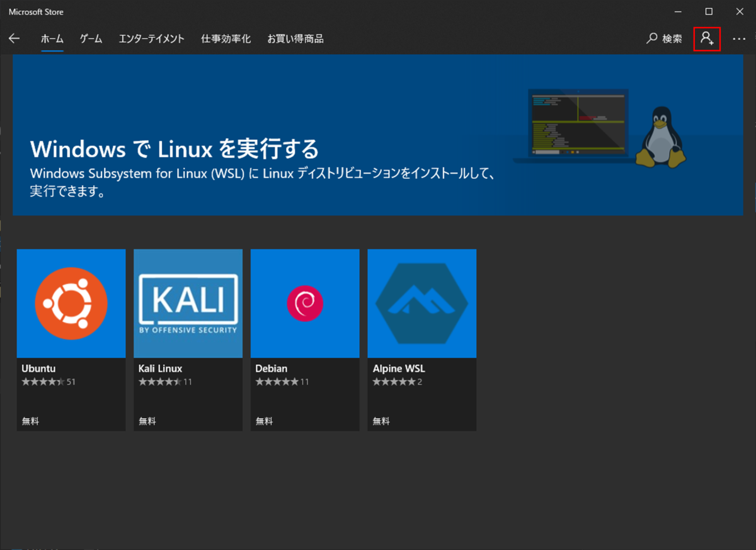Click the Kali Linux app name
756x550 pixels.
point(160,369)
